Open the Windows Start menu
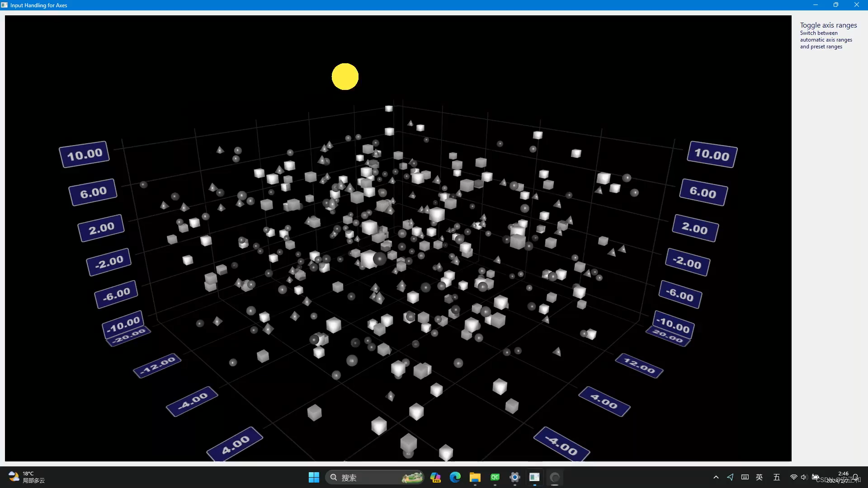Screen dimensions: 868x488 coord(314,477)
